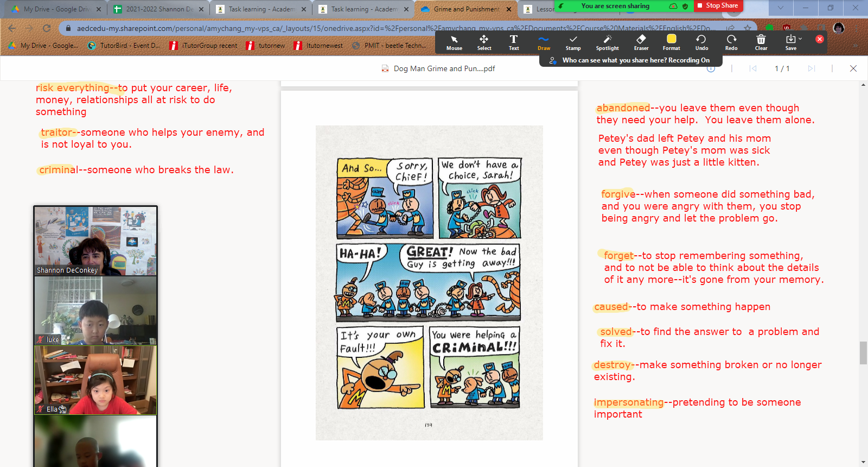Screen dimensions: 868x467
Task: Open tutornew bookmark
Action: click(x=266, y=46)
